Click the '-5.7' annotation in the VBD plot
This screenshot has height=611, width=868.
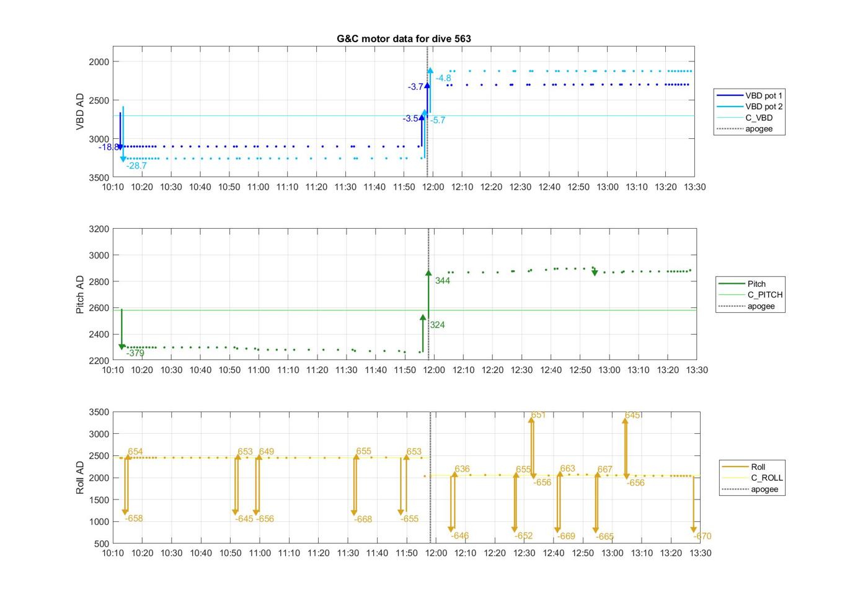438,120
